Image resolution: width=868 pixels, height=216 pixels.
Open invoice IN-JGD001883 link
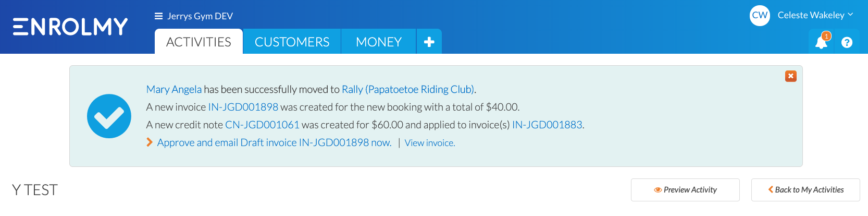[x=547, y=125]
